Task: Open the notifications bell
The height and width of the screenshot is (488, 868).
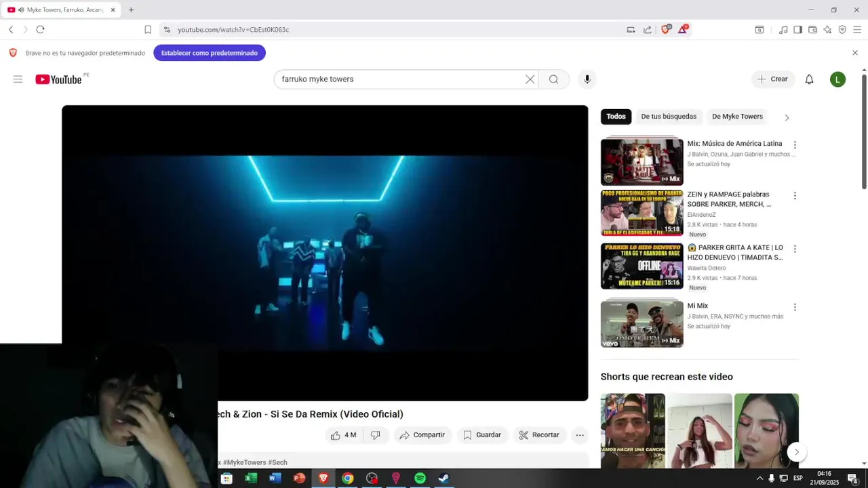Action: click(809, 79)
